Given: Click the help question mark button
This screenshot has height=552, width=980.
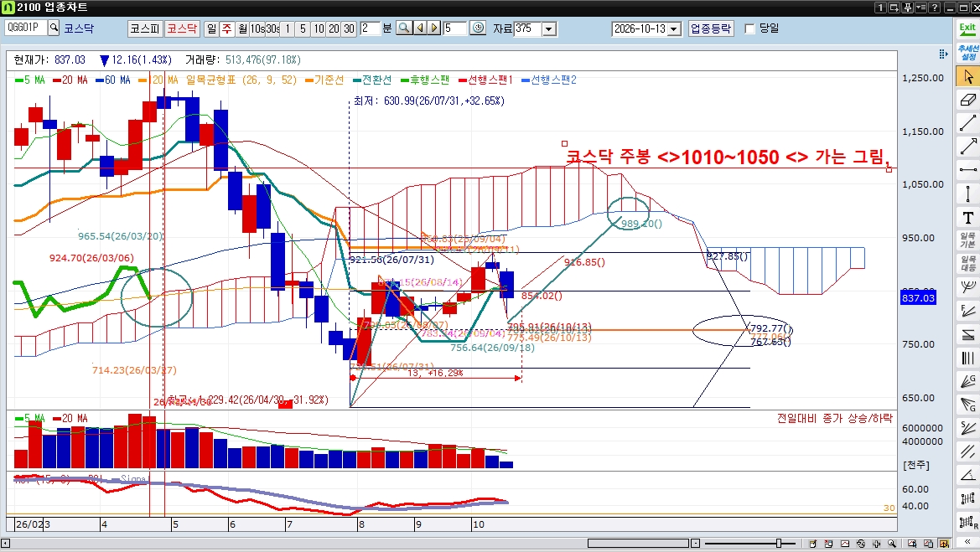Looking at the screenshot, I should click(935, 8).
